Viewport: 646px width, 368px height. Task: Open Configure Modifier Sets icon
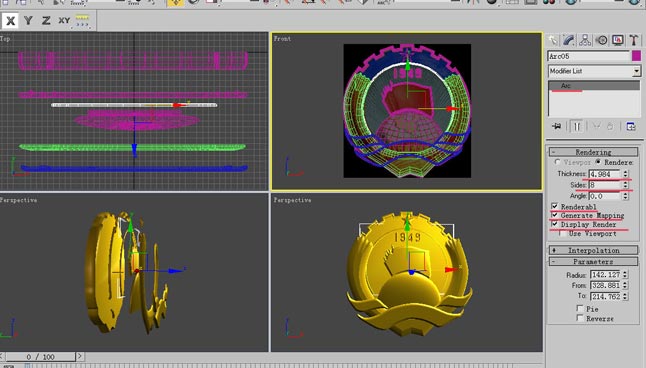tap(631, 126)
